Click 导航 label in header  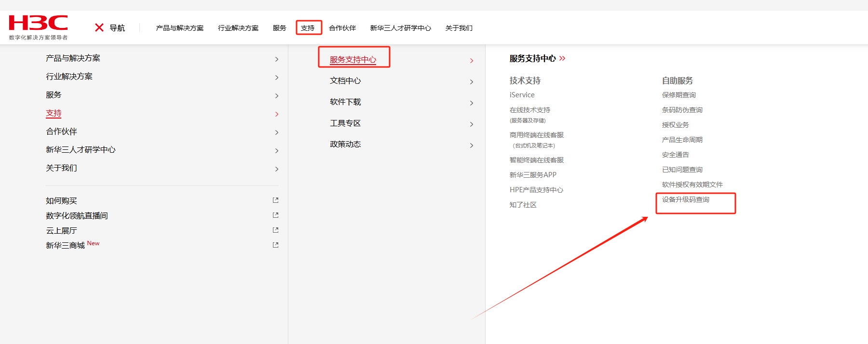click(x=117, y=28)
